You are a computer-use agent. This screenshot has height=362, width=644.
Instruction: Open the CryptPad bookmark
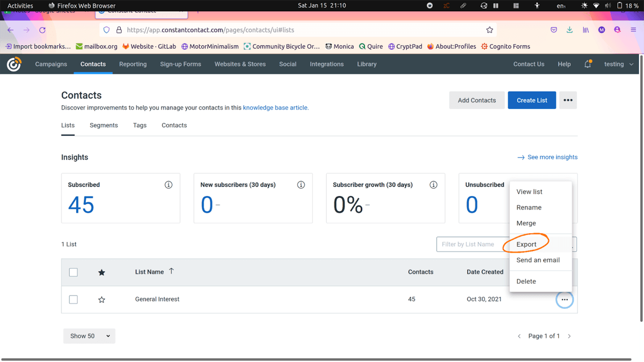click(x=405, y=47)
